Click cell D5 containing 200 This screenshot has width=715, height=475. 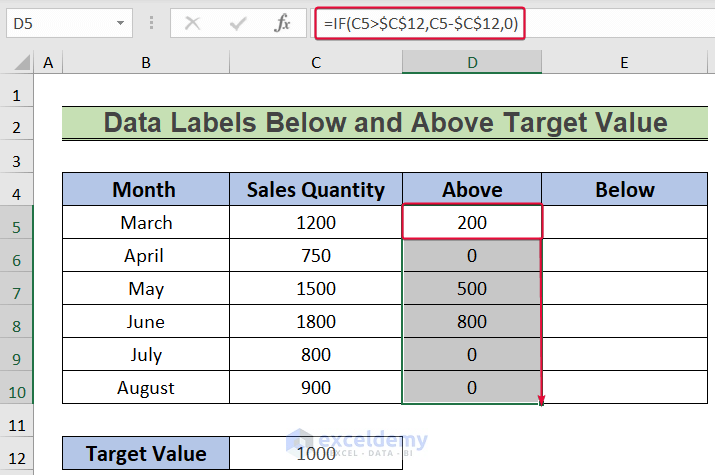click(x=472, y=223)
